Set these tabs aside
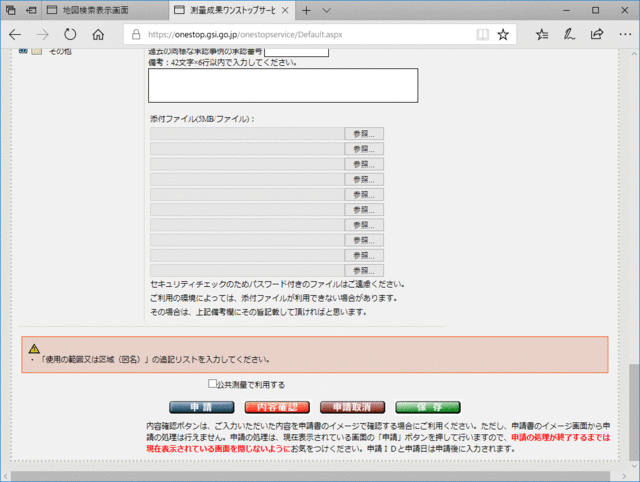Image resolution: width=640 pixels, height=482 pixels. coord(31,10)
